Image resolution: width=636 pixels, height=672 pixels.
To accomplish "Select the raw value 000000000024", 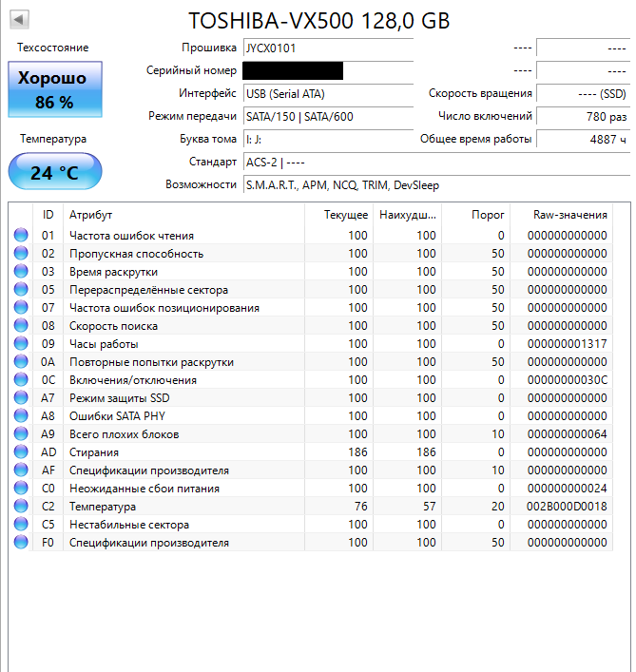I will tap(567, 489).
